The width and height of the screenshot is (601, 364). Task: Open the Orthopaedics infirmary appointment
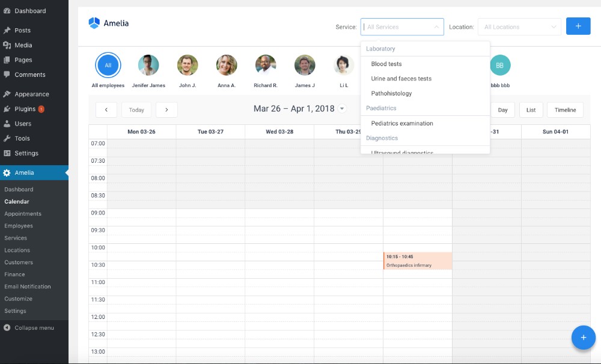click(x=418, y=261)
